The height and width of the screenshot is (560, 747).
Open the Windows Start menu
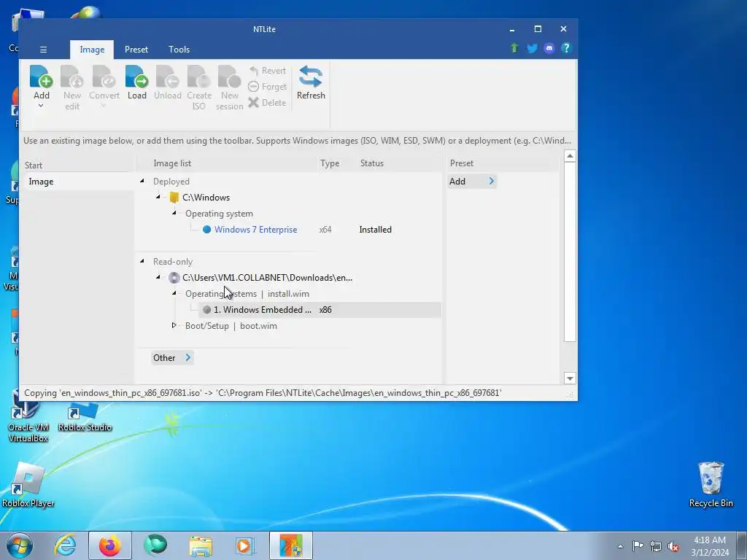coord(19,545)
